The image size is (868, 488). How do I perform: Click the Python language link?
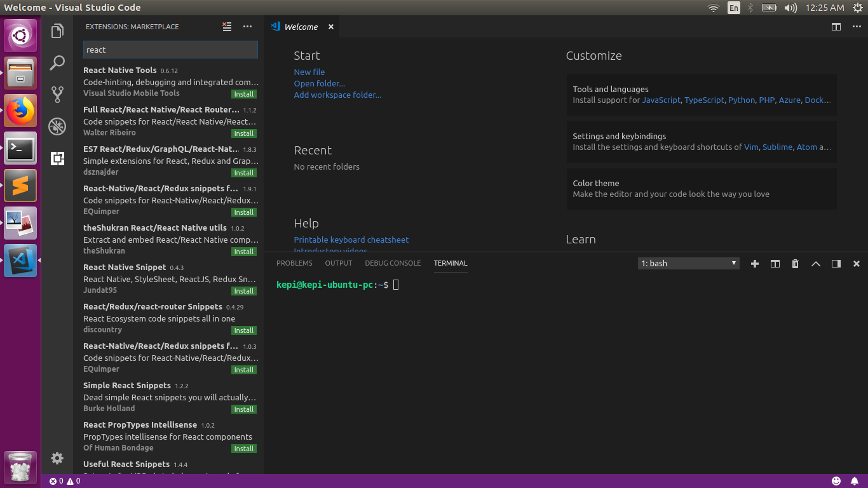pos(742,100)
